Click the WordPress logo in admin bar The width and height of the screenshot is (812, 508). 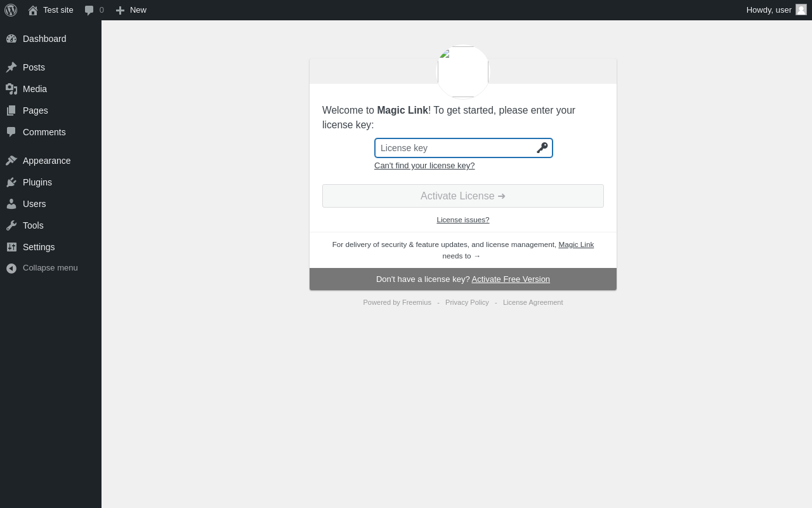tap(11, 10)
